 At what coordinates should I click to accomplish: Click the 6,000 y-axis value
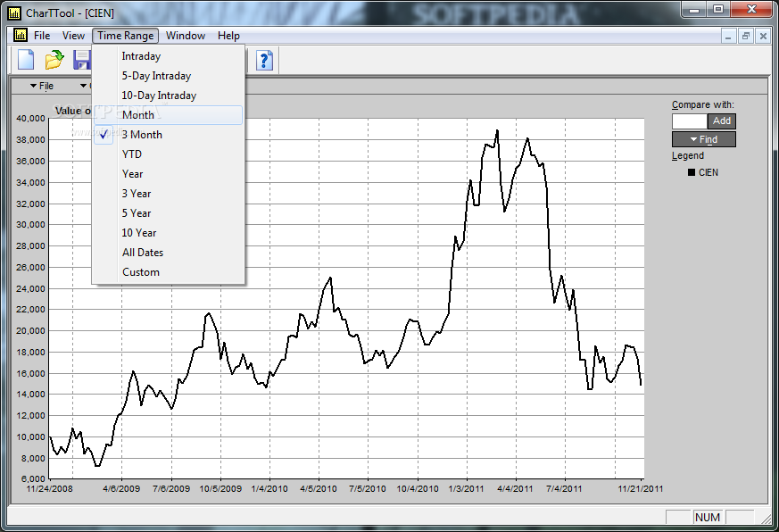(x=33, y=479)
